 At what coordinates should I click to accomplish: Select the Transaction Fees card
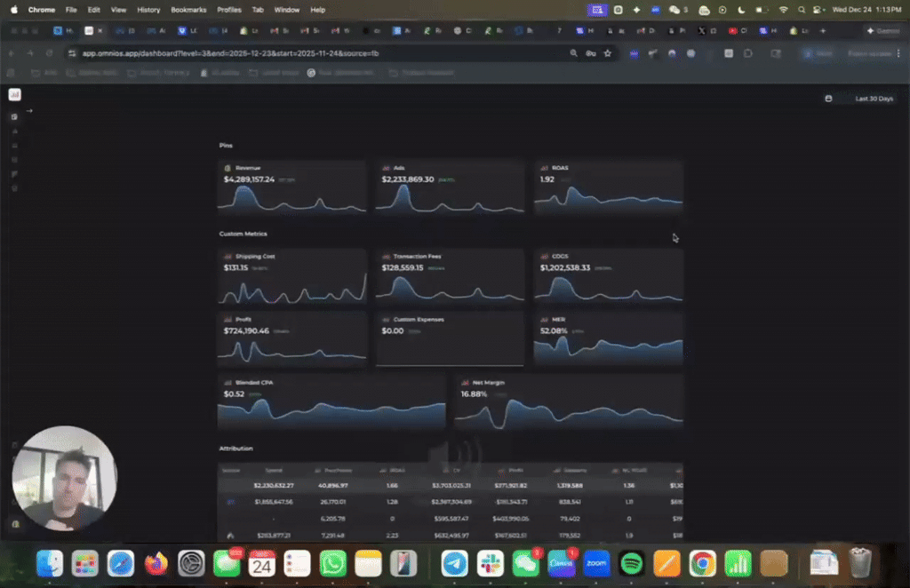coord(450,276)
